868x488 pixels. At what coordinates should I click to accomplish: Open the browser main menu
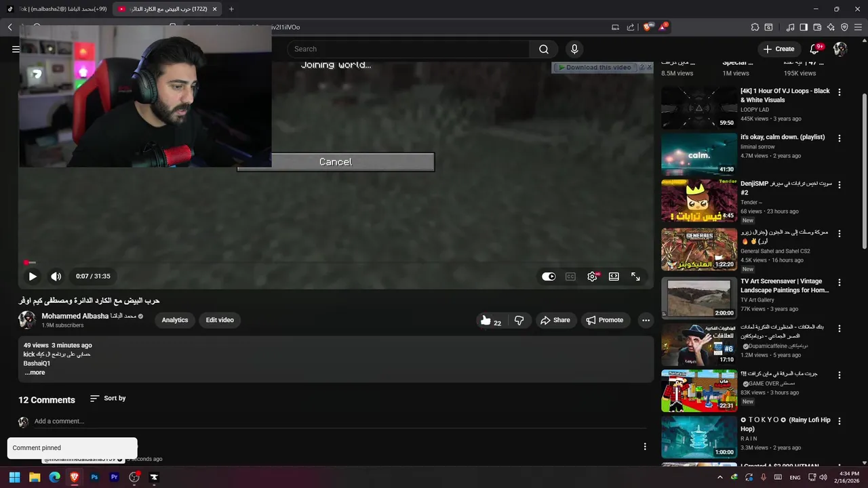click(859, 27)
